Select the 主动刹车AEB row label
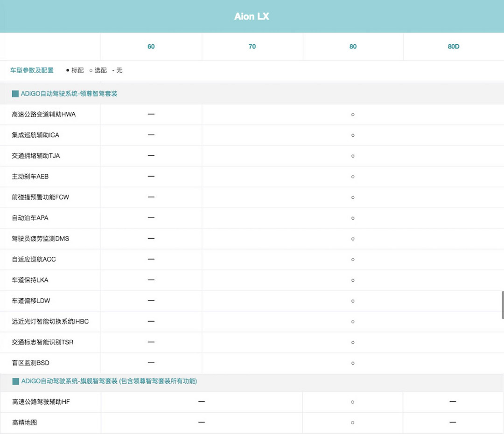 coord(30,177)
